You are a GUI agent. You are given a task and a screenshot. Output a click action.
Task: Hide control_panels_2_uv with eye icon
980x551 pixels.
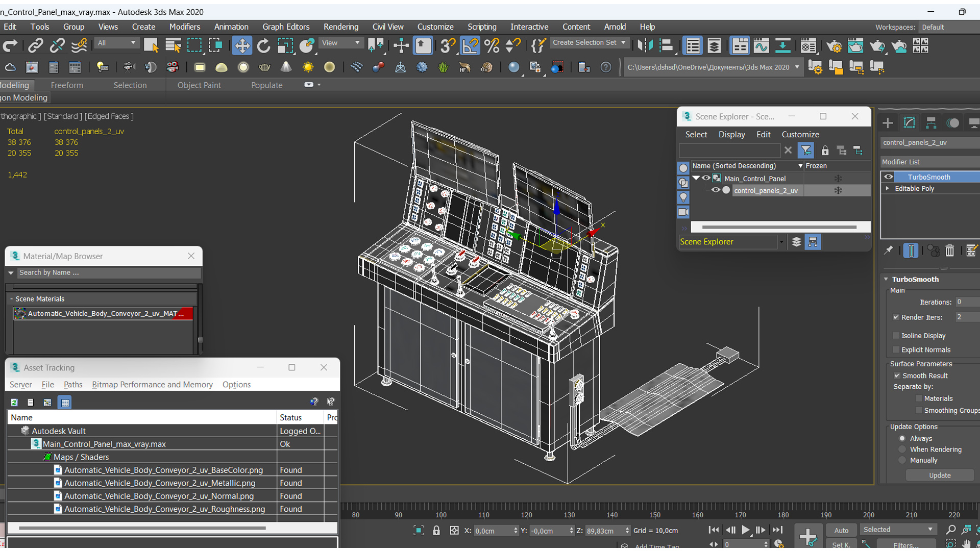point(716,190)
